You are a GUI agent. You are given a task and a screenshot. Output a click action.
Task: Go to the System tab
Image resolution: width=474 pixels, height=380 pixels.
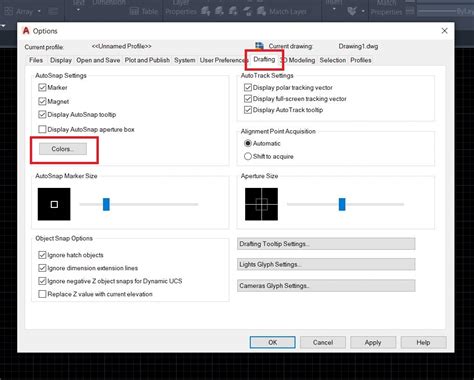click(185, 60)
